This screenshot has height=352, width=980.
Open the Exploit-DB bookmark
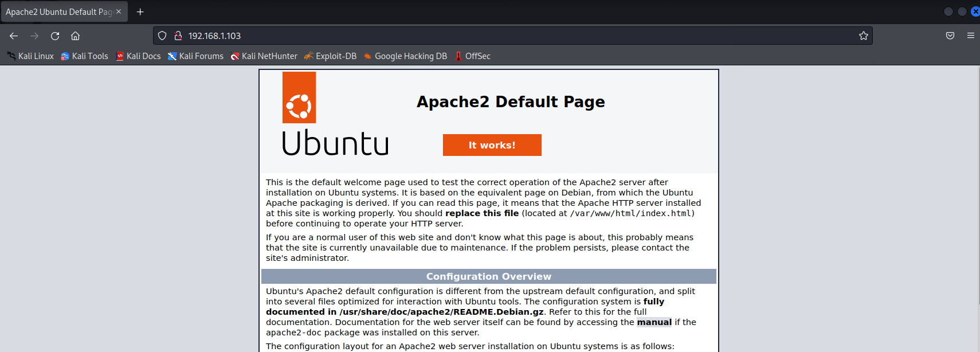tap(330, 56)
